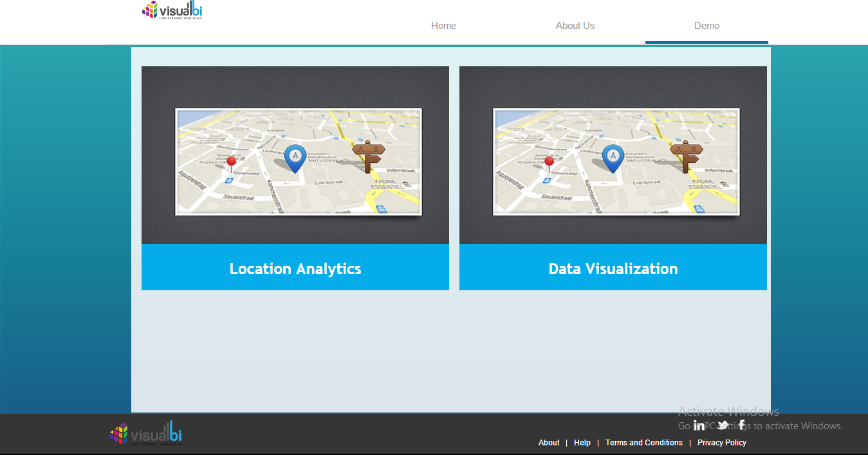Click red pushpin on Location Analytics map
Image resolution: width=868 pixels, height=455 pixels.
(x=231, y=162)
